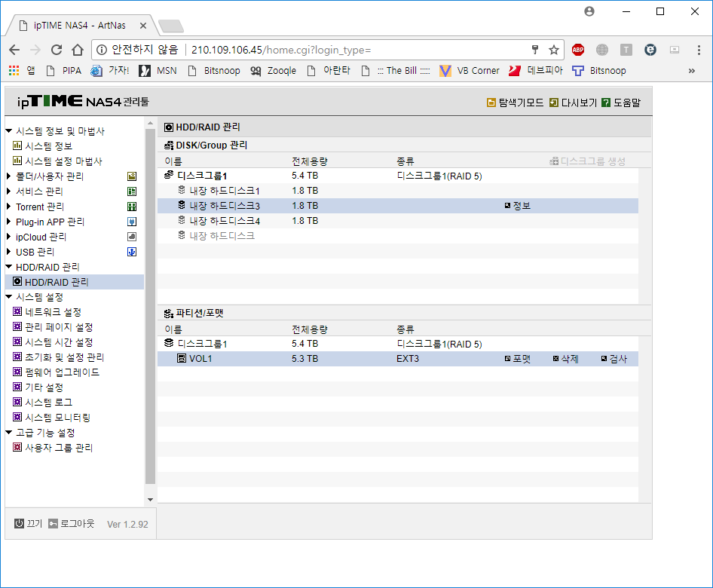Viewport: 713px width, 588px height.
Task: Click 정보 for 내장 하드디스크3
Action: click(x=518, y=206)
